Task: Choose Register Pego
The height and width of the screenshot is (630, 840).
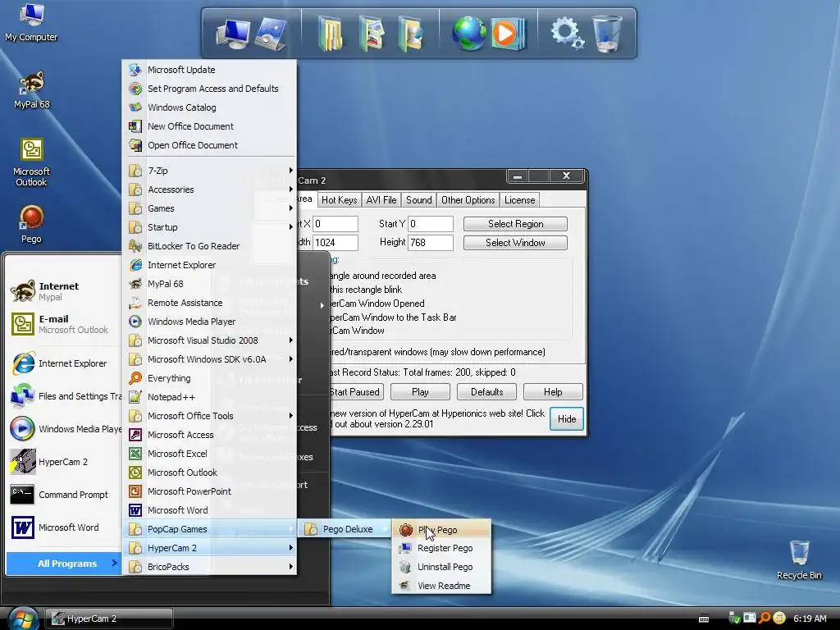Action: (x=441, y=548)
